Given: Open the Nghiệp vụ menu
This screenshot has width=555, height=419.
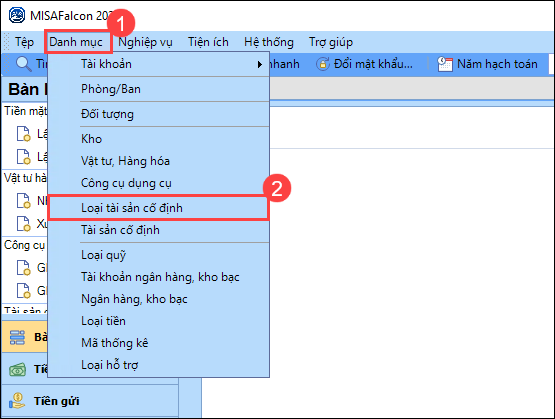Looking at the screenshot, I should tap(145, 42).
